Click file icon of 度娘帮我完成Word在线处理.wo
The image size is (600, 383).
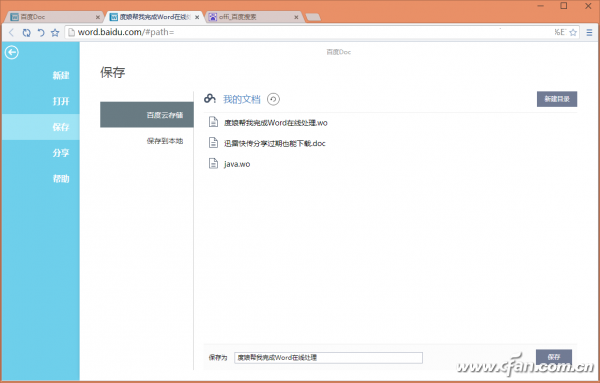(213, 122)
